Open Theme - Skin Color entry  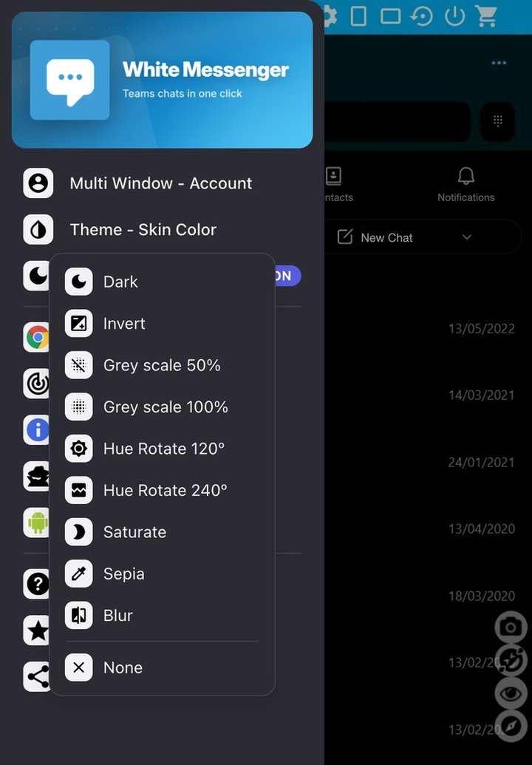[162, 229]
